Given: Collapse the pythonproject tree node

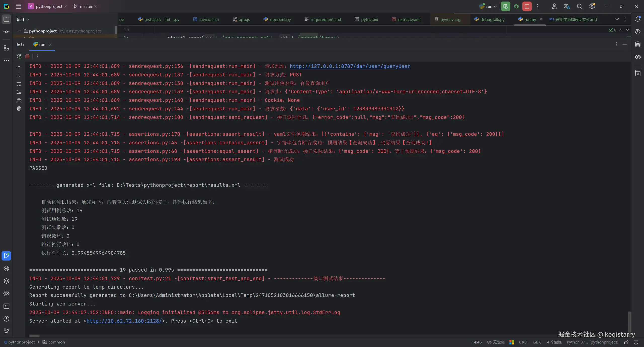Looking at the screenshot, I should point(19,31).
